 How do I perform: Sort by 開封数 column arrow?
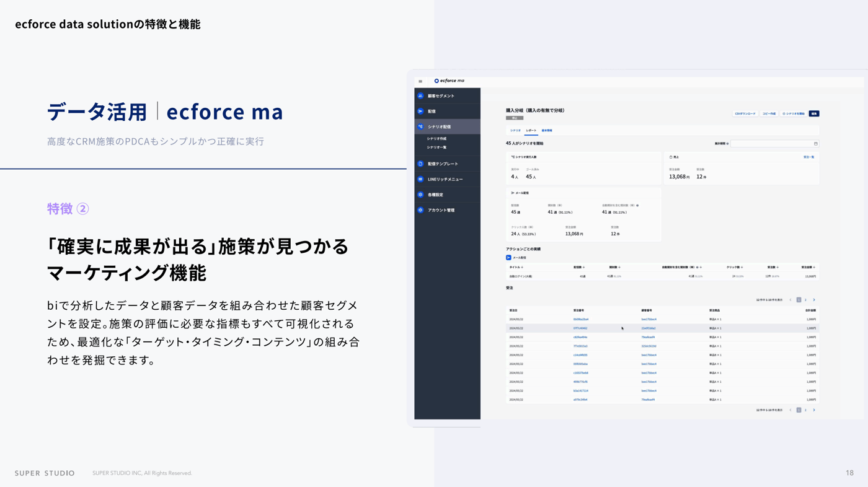pos(619,268)
